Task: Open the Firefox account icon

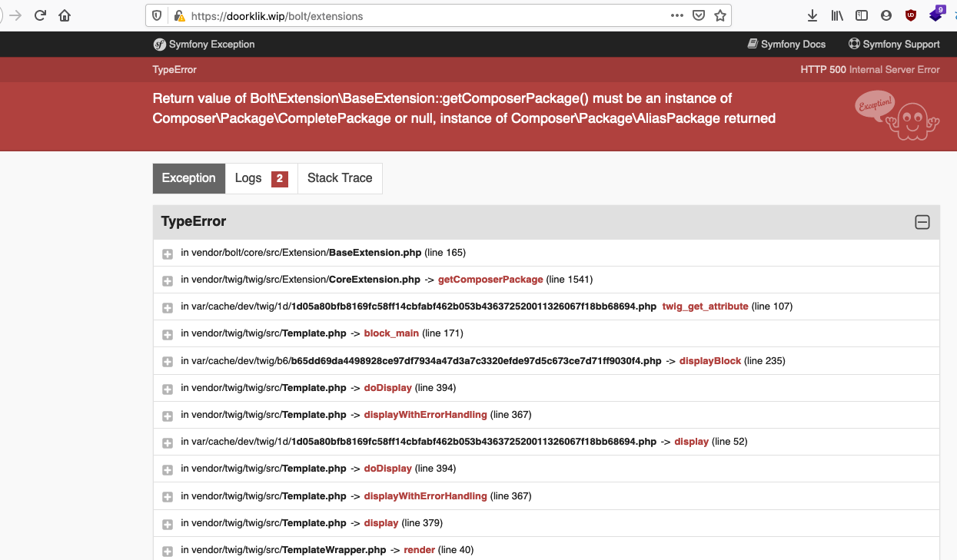Action: 886,15
